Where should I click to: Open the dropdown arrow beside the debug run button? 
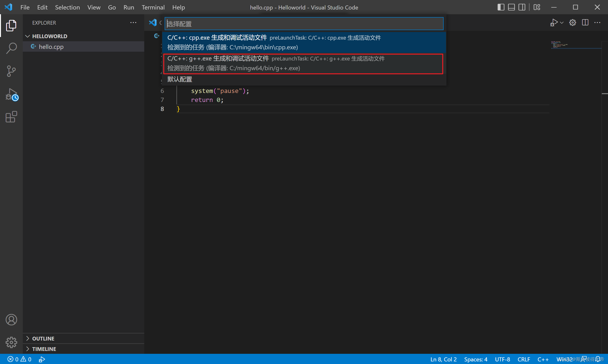tap(562, 23)
